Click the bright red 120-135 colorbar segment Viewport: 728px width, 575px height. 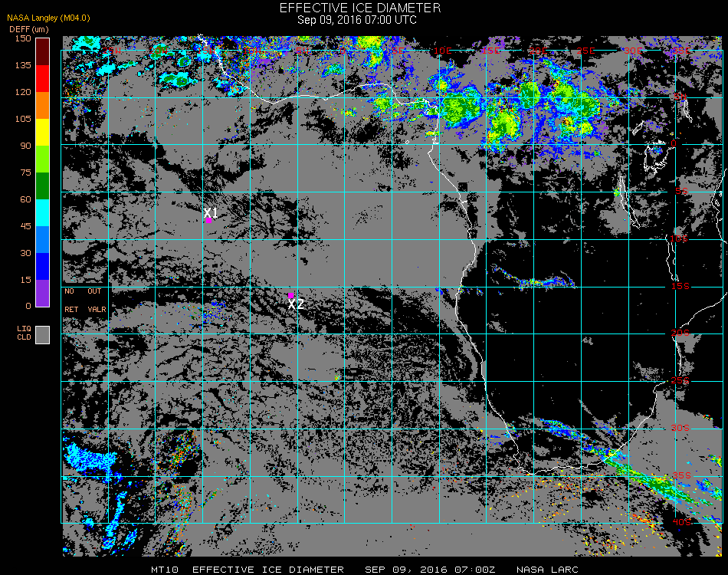click(x=43, y=78)
